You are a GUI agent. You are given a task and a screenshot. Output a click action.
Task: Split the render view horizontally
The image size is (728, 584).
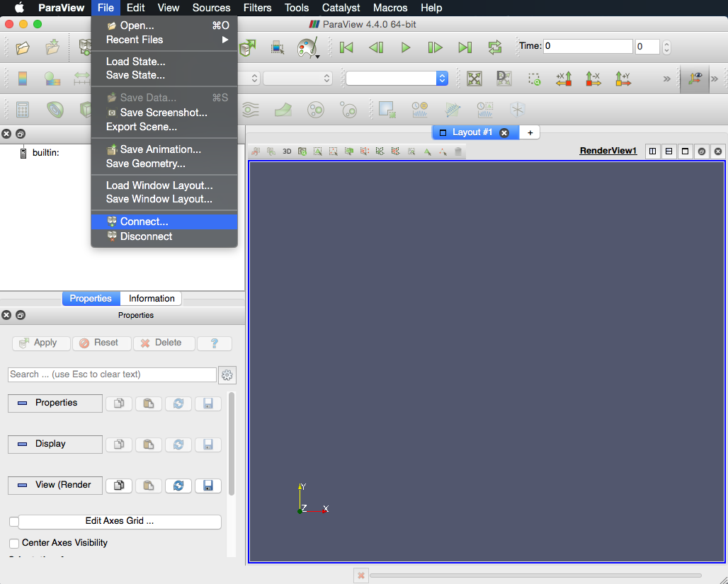pyautogui.click(x=652, y=151)
